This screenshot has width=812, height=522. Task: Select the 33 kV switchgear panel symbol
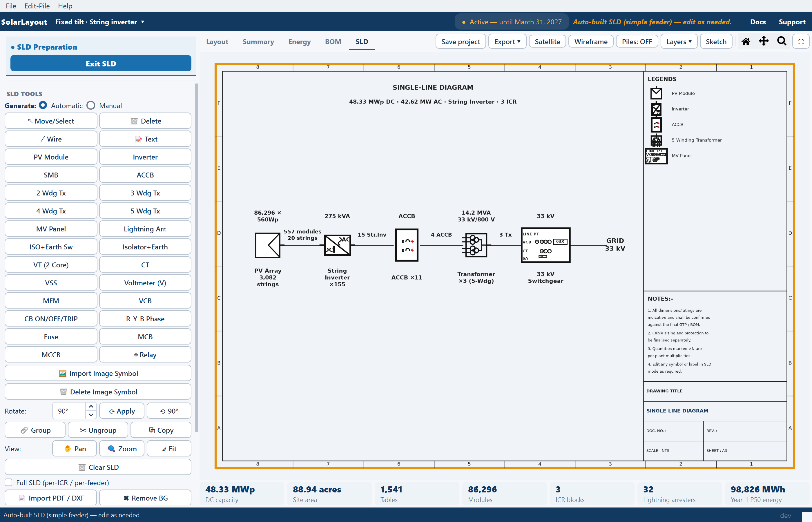tap(545, 245)
